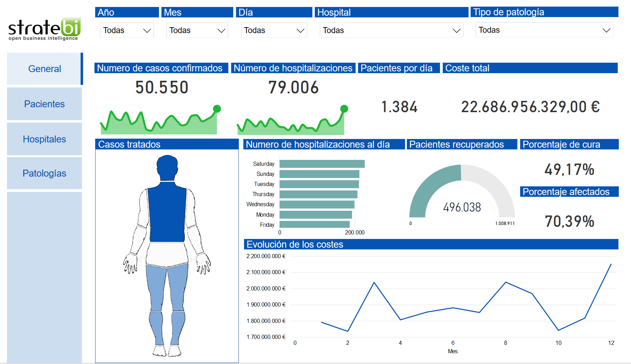Click the Coste total value card

coord(530,107)
